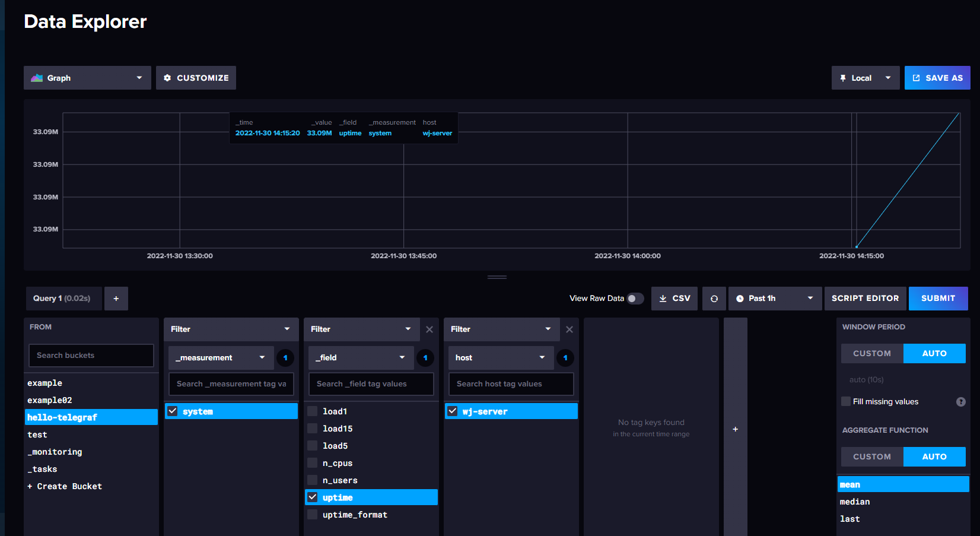Open the _measurement tag key dropdown
980x536 pixels.
tap(221, 358)
